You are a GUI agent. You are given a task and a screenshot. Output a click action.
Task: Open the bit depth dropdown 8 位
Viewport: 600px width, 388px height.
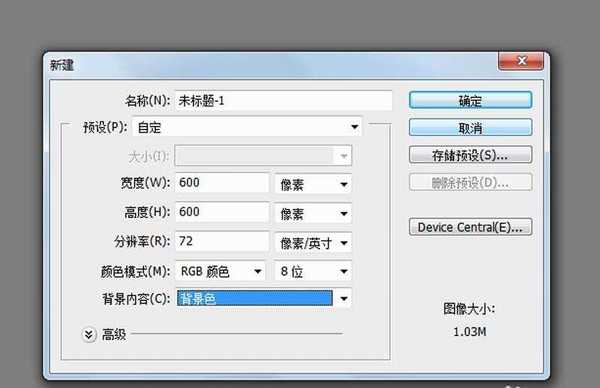tap(313, 271)
